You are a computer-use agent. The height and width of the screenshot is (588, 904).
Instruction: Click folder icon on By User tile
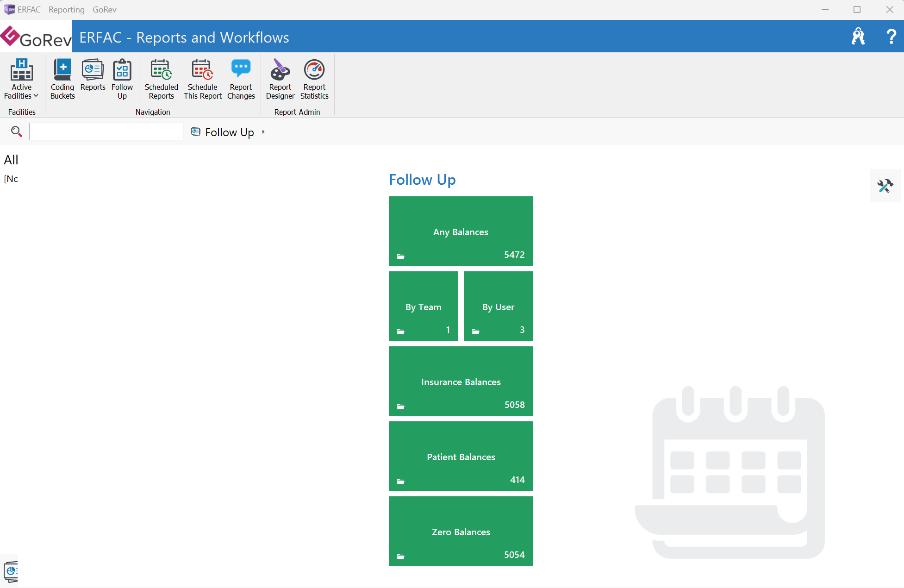tap(476, 332)
